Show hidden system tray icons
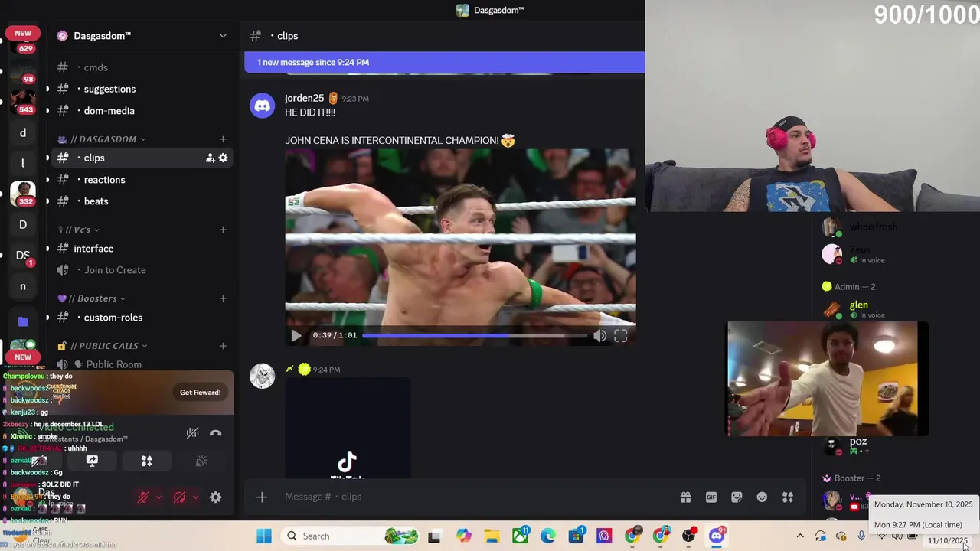Screen dimensions: 980x551 [800, 536]
